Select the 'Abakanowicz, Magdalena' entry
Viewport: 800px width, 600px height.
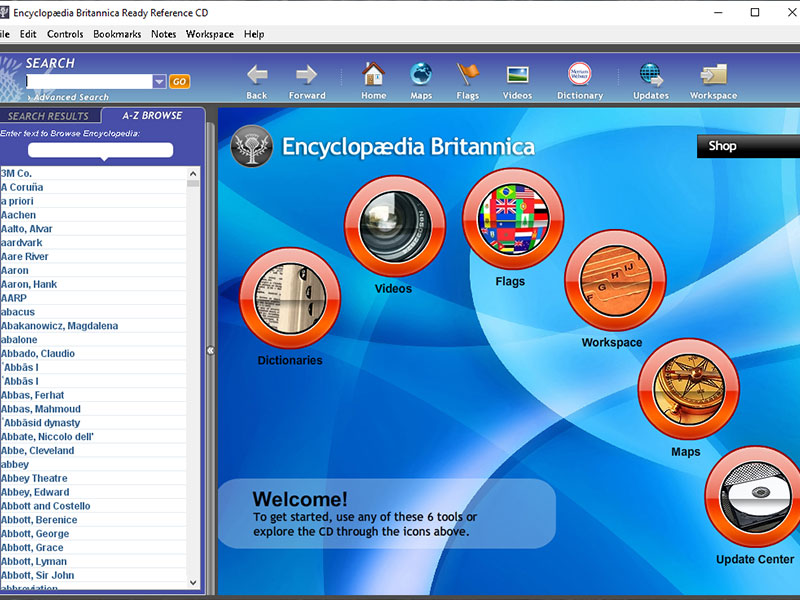93,326
